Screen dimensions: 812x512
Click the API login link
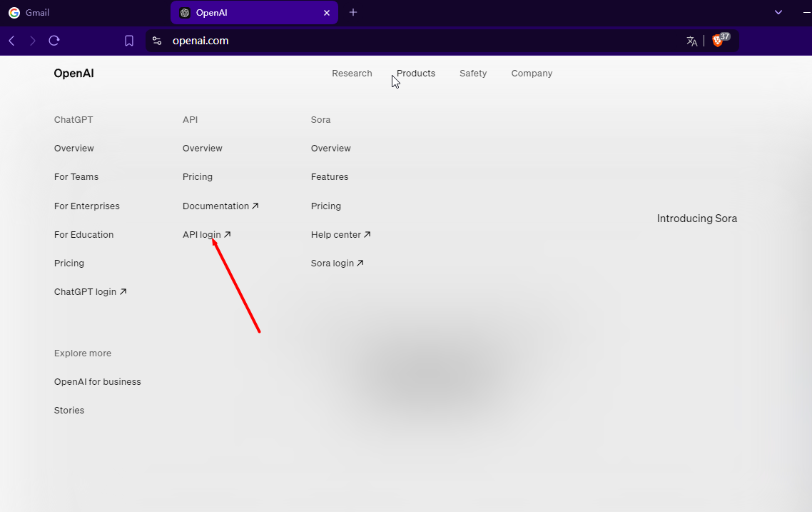[x=207, y=234]
